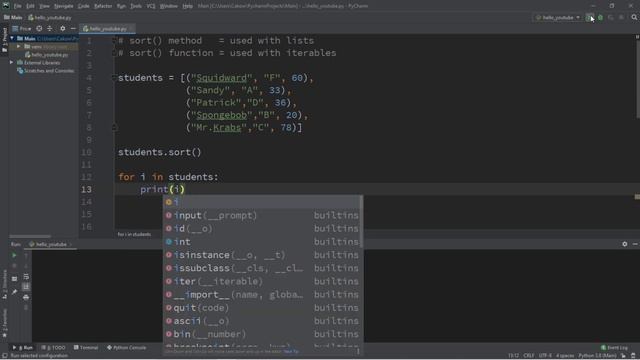640x360 pixels.
Task: Choose bin(__number) from autocomplete list
Action: [262, 334]
